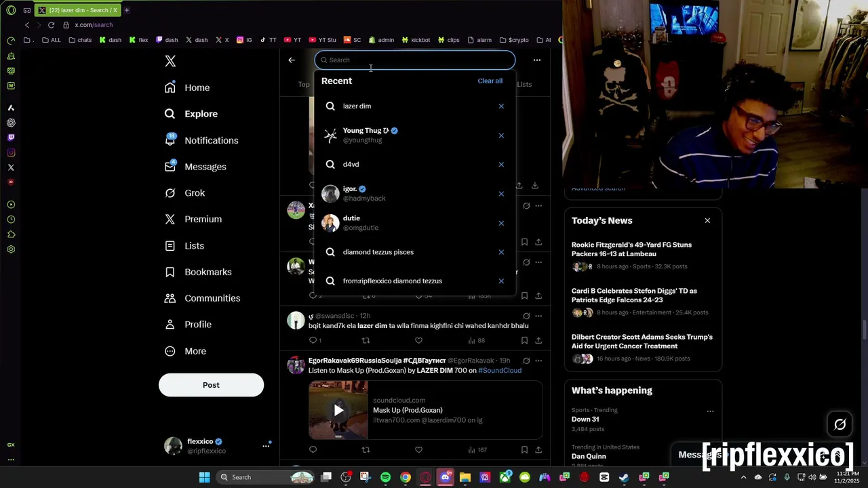Open Bookmarks

[x=199, y=272]
